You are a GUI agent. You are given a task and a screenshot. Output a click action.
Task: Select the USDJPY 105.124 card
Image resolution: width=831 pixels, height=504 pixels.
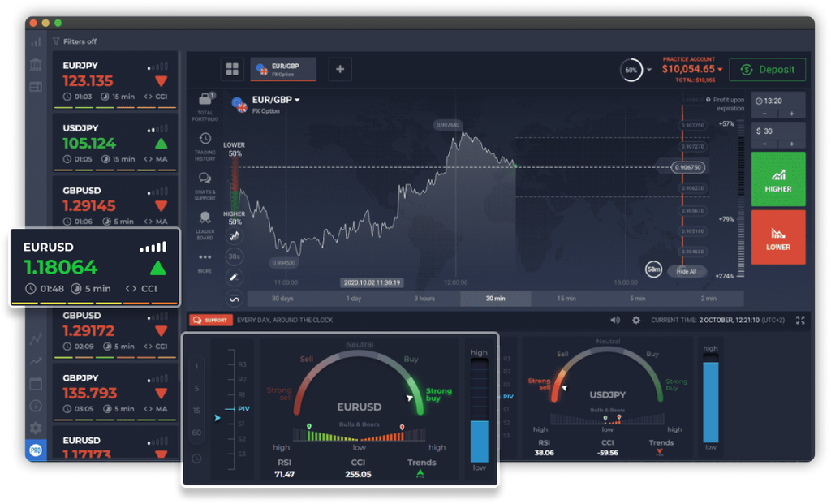coord(115,143)
